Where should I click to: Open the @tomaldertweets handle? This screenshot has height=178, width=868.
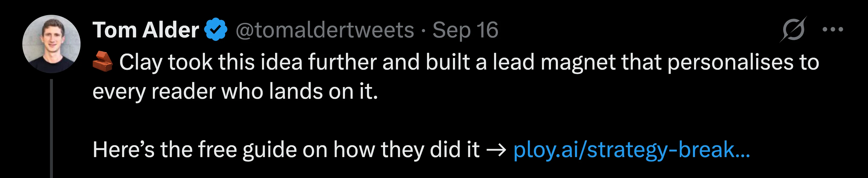point(325,30)
